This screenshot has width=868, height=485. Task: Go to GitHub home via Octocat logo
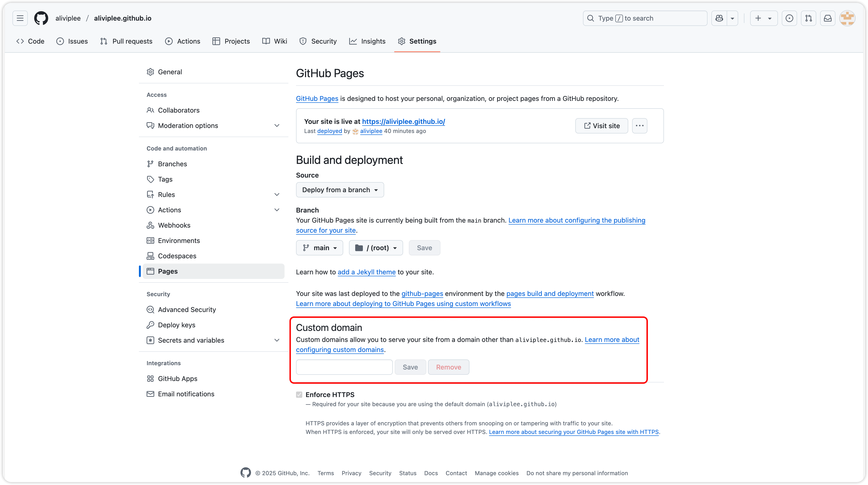(41, 18)
